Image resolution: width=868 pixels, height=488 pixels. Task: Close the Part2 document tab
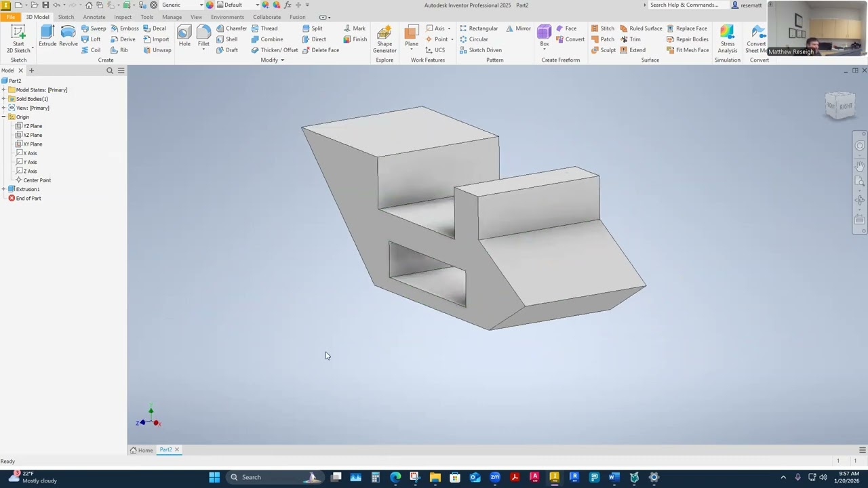(x=177, y=450)
